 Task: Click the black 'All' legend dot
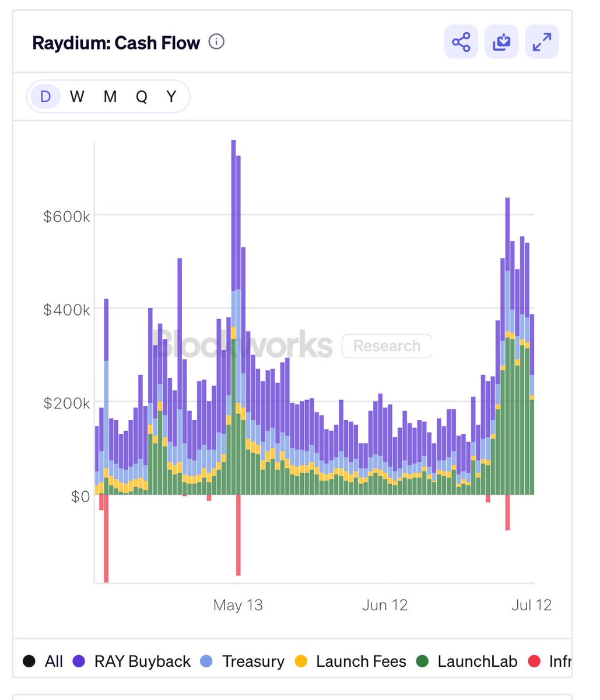click(x=29, y=661)
